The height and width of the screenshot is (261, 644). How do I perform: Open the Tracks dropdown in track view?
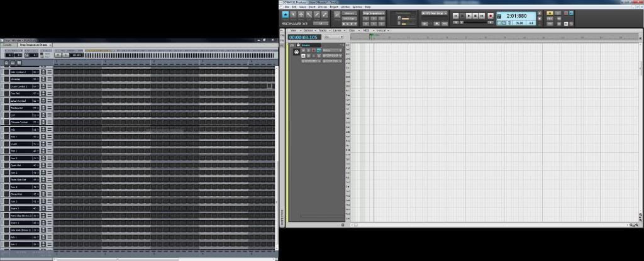click(323, 30)
